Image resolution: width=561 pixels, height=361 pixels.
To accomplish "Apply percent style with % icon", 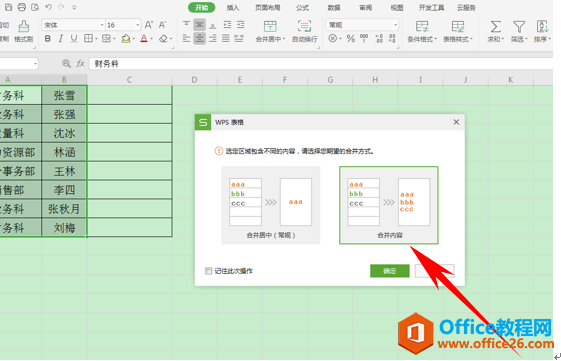I will coord(351,38).
